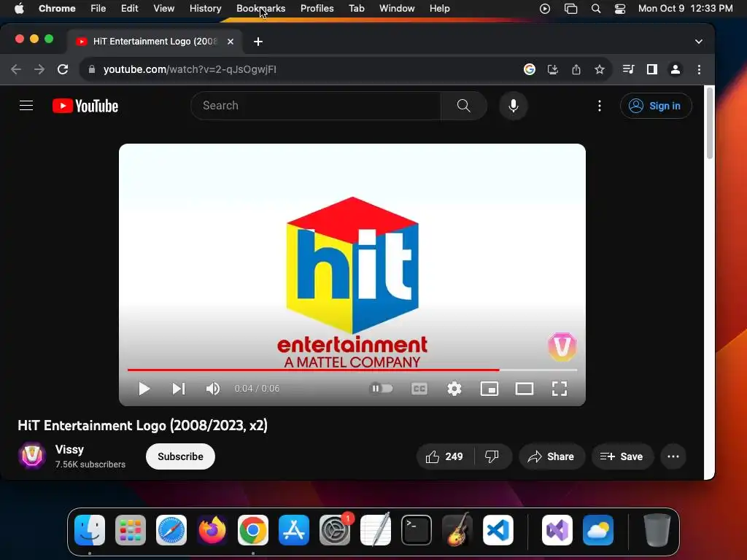Open the Bookmarks menu
The image size is (747, 560).
[x=260, y=9]
